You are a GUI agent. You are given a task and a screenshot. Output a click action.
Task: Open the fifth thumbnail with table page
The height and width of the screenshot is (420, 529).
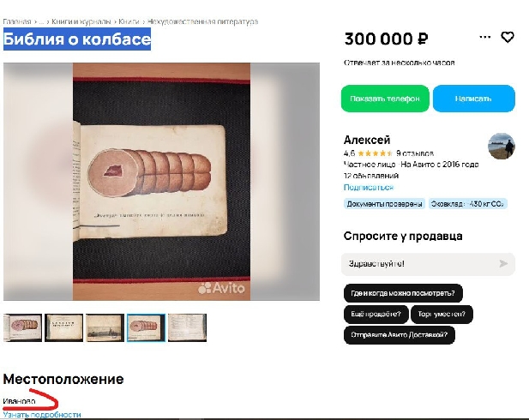187,327
